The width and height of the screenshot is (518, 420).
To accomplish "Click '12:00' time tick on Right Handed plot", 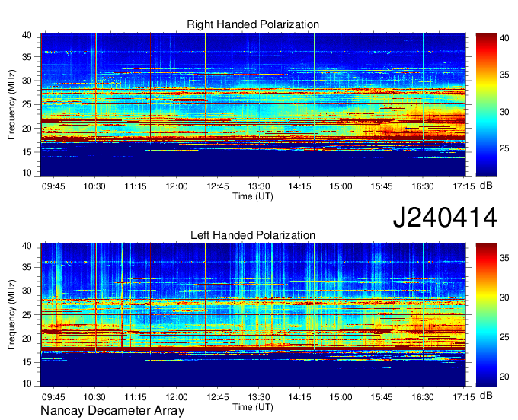I will (177, 186).
